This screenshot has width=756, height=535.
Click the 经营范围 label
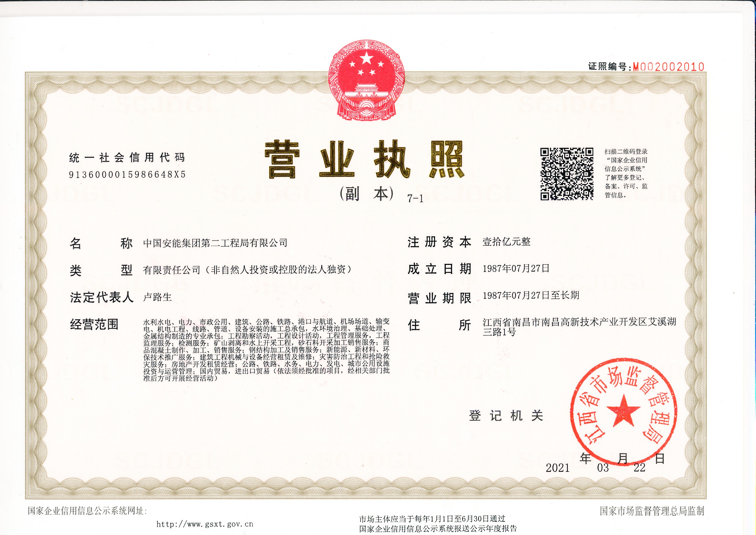pos(94,324)
